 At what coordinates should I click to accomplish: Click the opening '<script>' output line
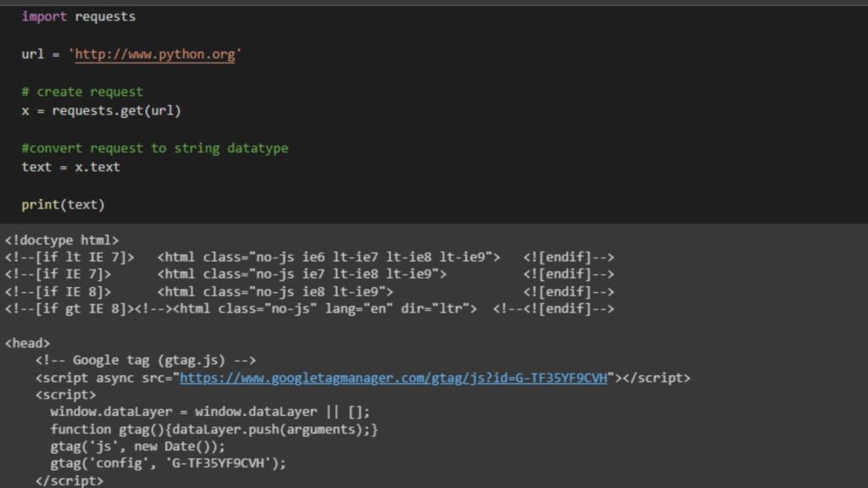pyautogui.click(x=65, y=395)
